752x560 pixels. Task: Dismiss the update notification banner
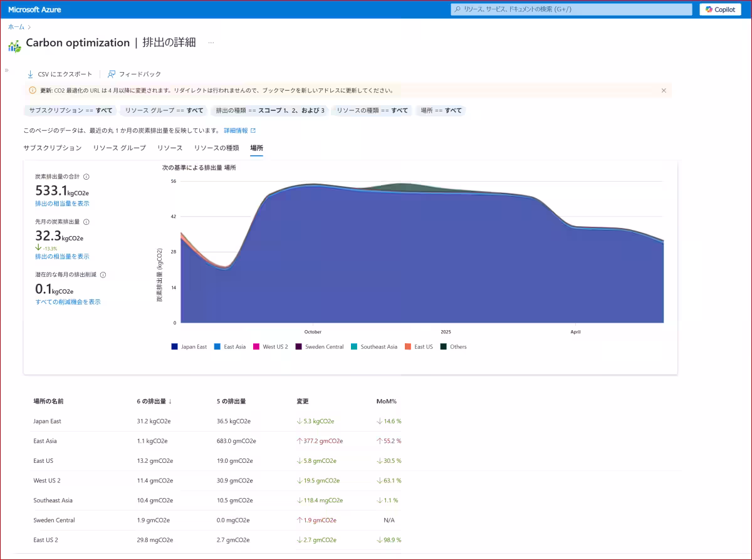664,90
